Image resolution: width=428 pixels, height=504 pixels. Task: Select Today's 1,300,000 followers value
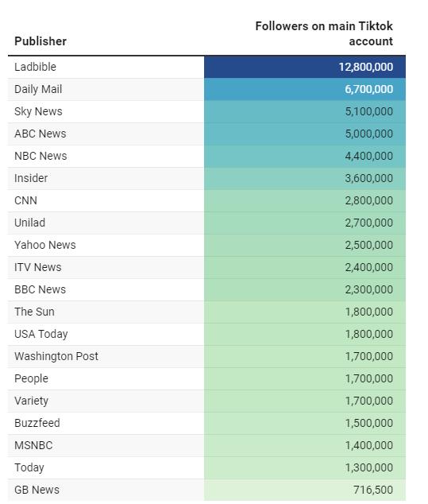click(369, 467)
